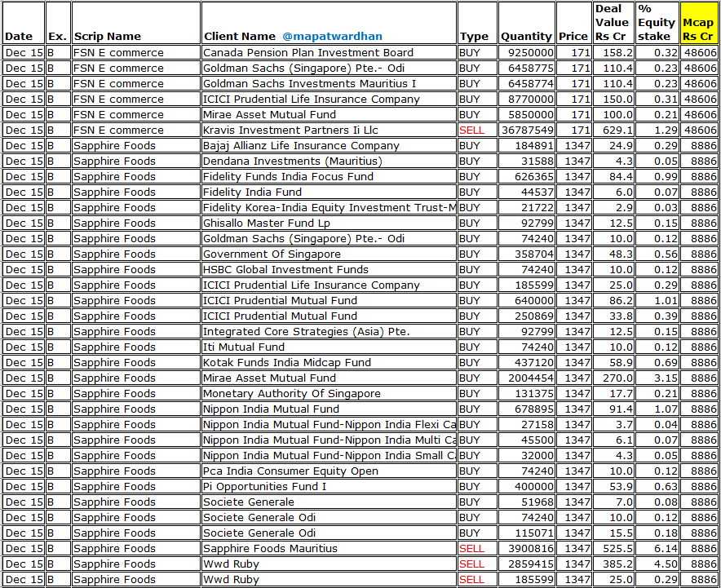Image resolution: width=721 pixels, height=588 pixels.
Task: Select Sapphire Foods Mauritius client cell
Action: coord(329,548)
